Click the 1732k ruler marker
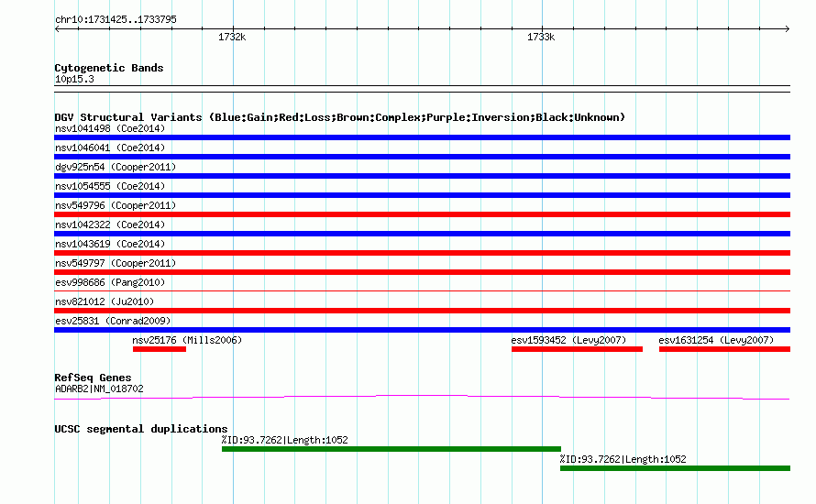This screenshot has height=504, width=816. tap(232, 37)
